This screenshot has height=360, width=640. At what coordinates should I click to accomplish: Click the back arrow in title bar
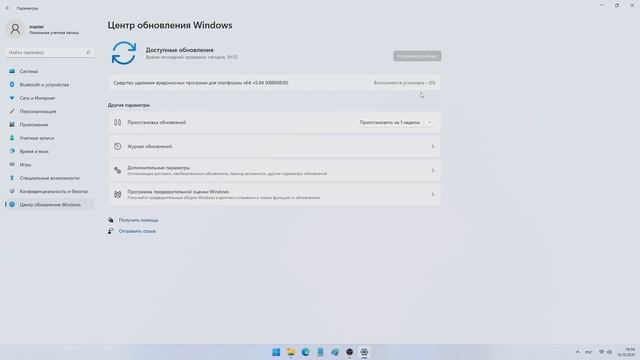(x=7, y=8)
